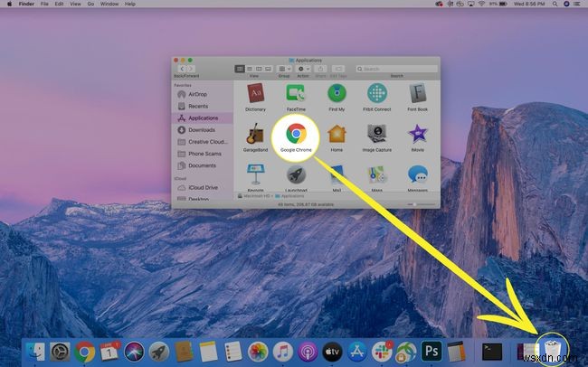Launch Chrome from the Dock

coord(84,352)
